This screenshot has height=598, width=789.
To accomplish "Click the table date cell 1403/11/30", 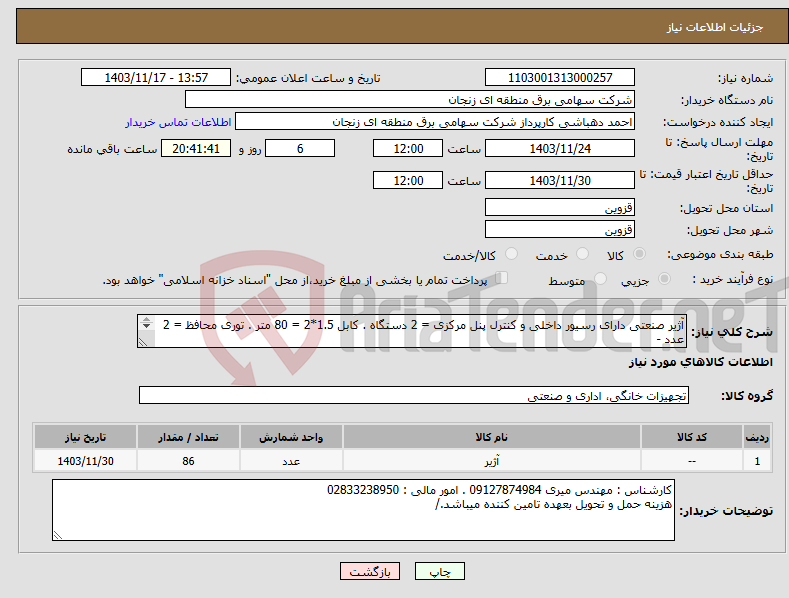I will (86, 461).
